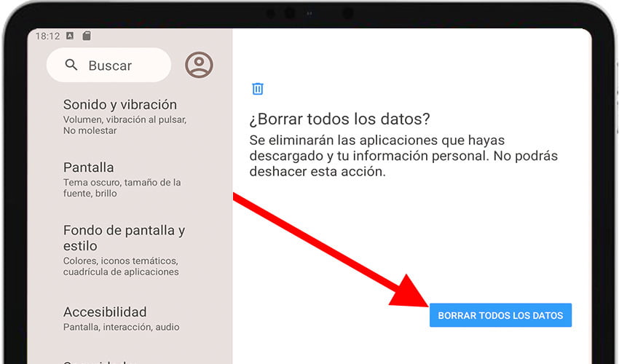The height and width of the screenshot is (364, 619).
Task: Click the 'Se eliminarán las aplicaciones' warning text
Action: (403, 156)
